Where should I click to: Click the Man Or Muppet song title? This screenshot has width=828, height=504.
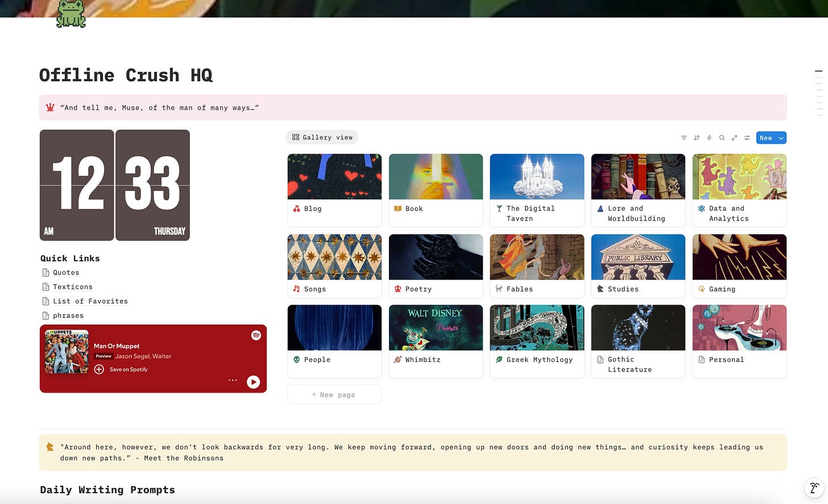click(117, 346)
